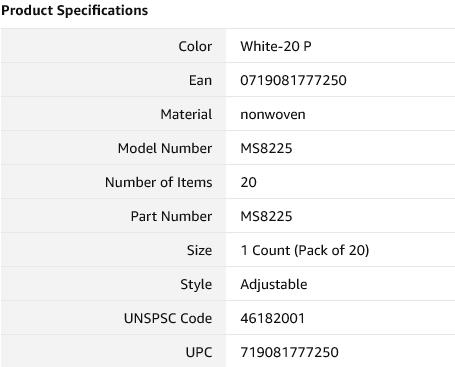The image size is (455, 367).
Task: Click the Adjustable style value
Action: 274,285
